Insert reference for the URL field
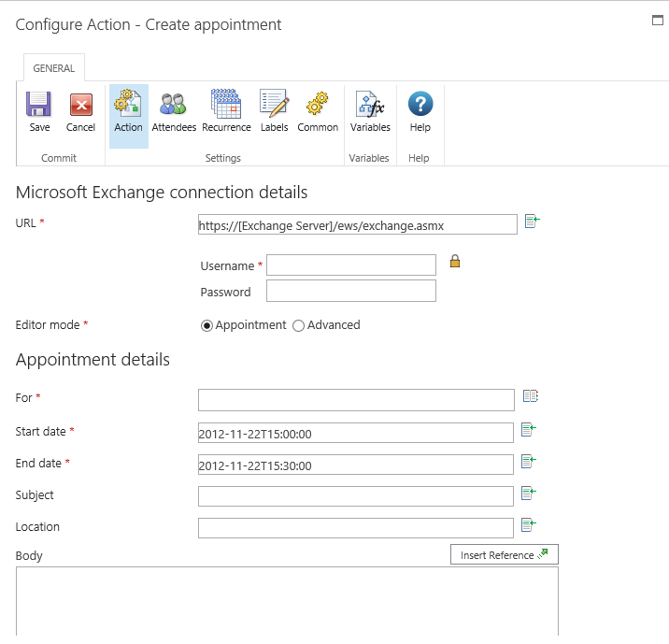The image size is (669, 644). click(x=532, y=222)
